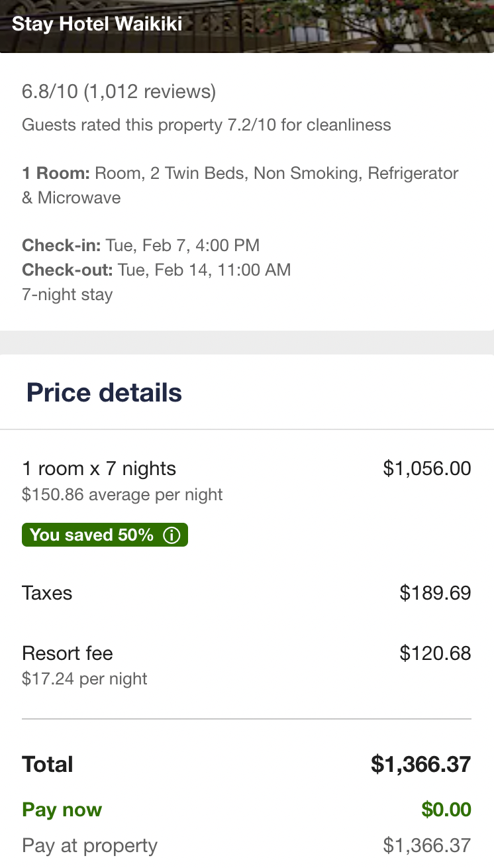
Task: Expand the Price details section
Action: [x=104, y=392]
